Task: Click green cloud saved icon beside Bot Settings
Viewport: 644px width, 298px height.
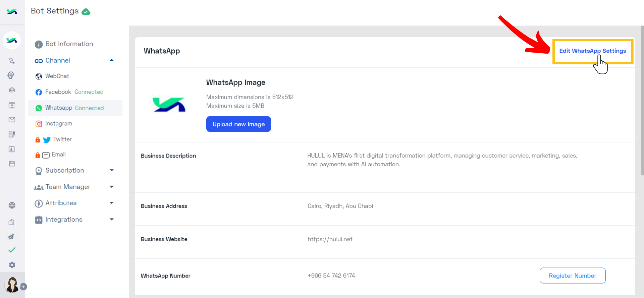Action: [86, 12]
